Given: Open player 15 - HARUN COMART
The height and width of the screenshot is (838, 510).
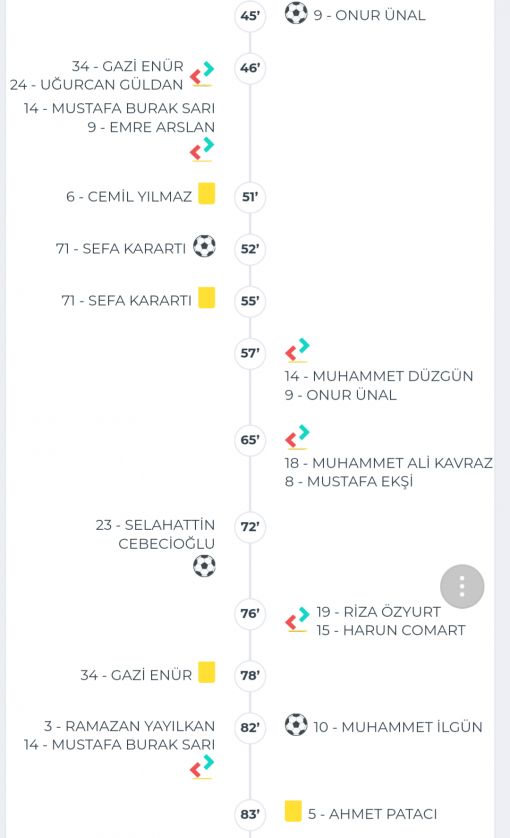Looking at the screenshot, I should click(390, 631).
